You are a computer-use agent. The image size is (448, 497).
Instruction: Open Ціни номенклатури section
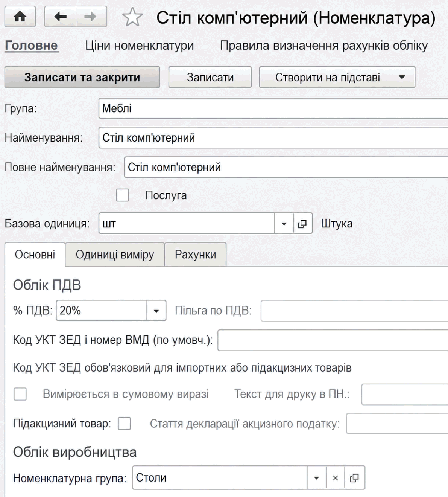click(140, 46)
